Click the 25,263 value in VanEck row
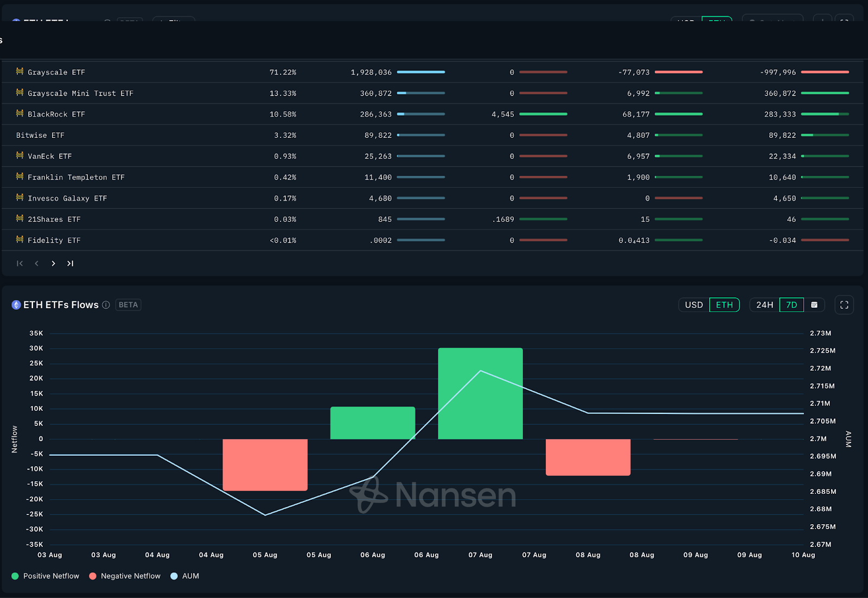Screen dimensions: 868x598 coord(378,156)
